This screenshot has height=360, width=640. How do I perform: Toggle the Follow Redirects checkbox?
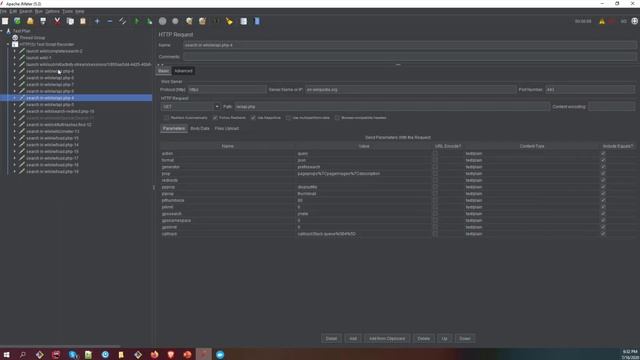[215, 118]
